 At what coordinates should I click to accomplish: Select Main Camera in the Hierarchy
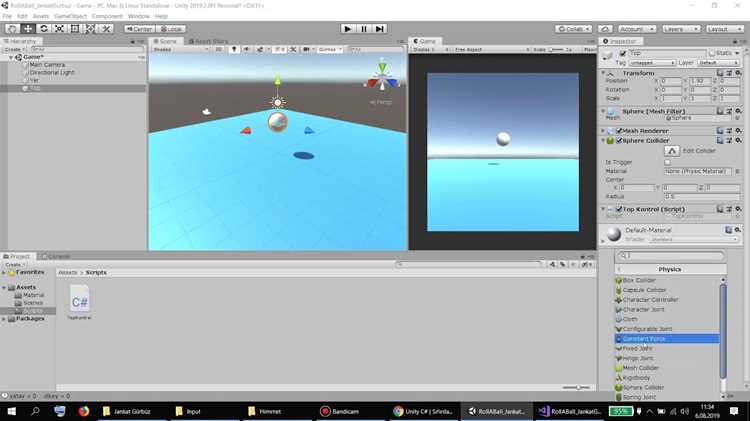(x=47, y=65)
